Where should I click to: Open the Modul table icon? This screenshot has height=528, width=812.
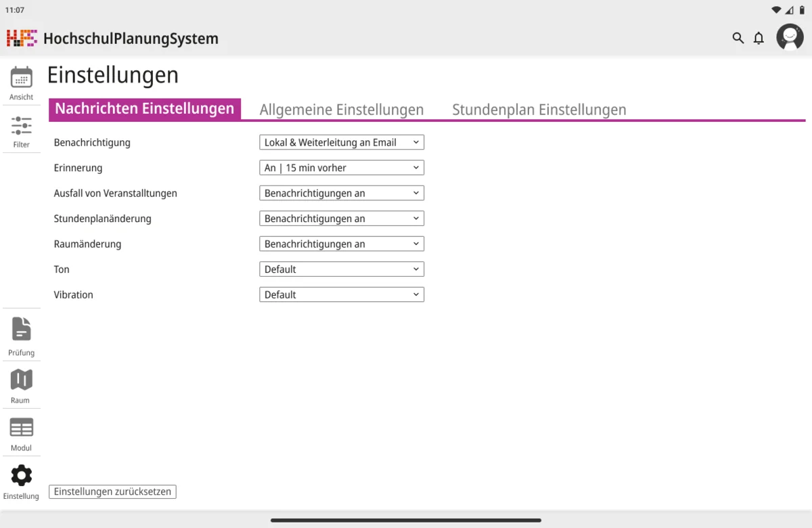point(21,428)
